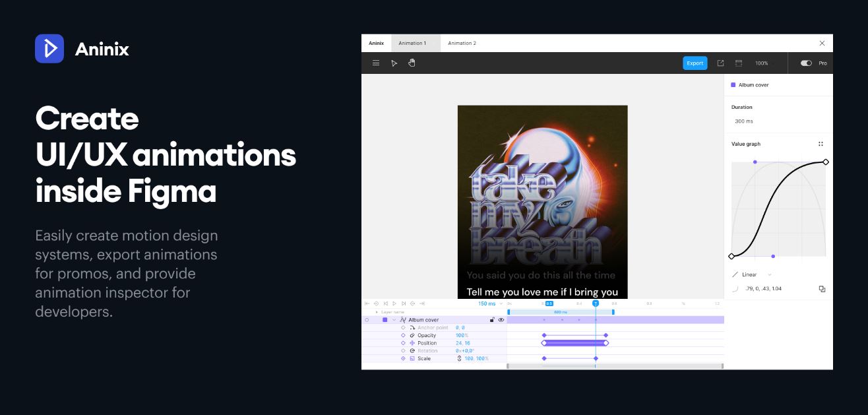Click the top-right end point of value graph

coord(826,162)
